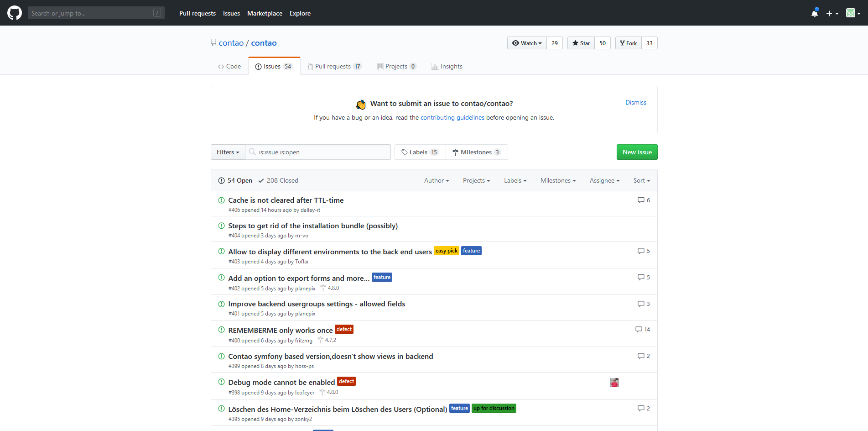Click the defect label on REMEMBERME issue
This screenshot has height=431, width=868.
click(x=344, y=329)
